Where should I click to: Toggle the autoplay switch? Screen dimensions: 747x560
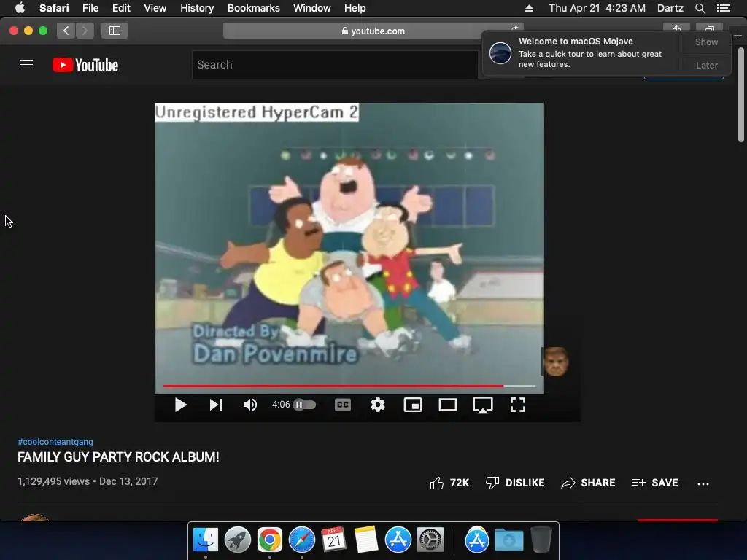coord(304,405)
